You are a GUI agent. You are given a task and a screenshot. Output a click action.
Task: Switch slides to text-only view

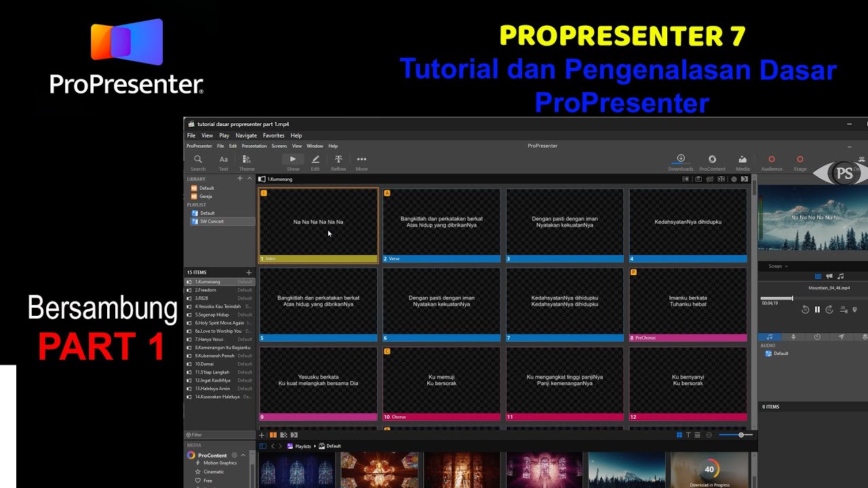pyautogui.click(x=688, y=435)
